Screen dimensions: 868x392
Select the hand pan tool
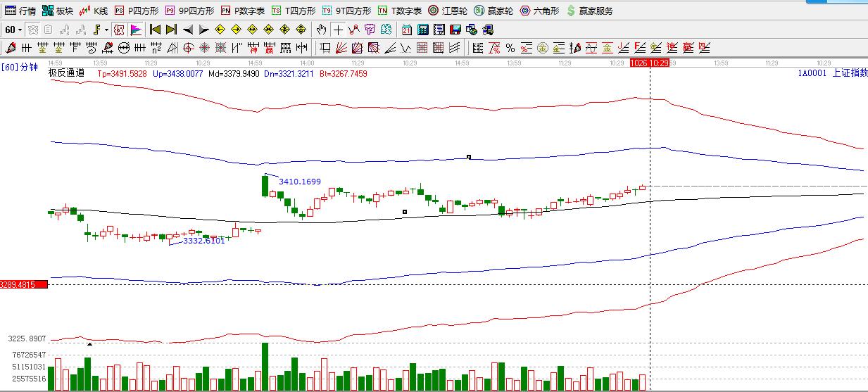pos(322,30)
